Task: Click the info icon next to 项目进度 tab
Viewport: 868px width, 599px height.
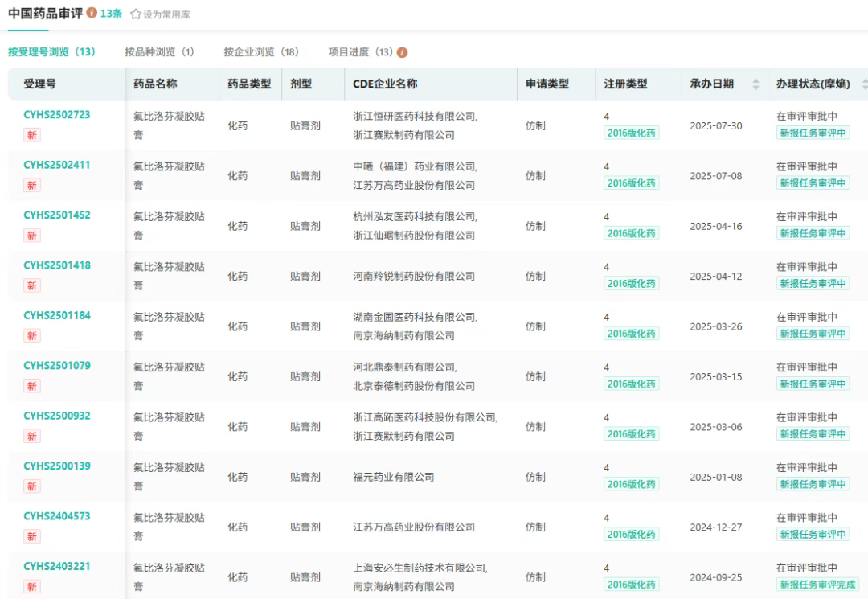Action: (x=403, y=52)
